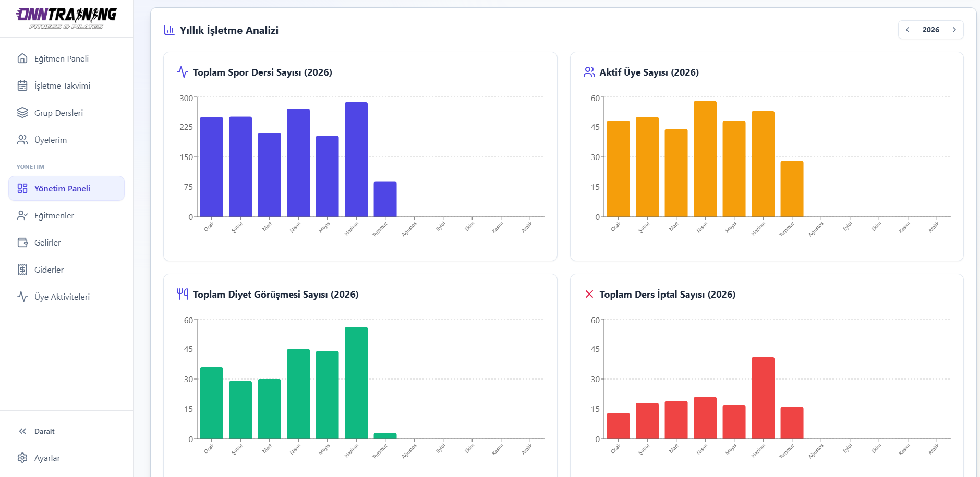Select Yönetim Paneli menu item

66,188
